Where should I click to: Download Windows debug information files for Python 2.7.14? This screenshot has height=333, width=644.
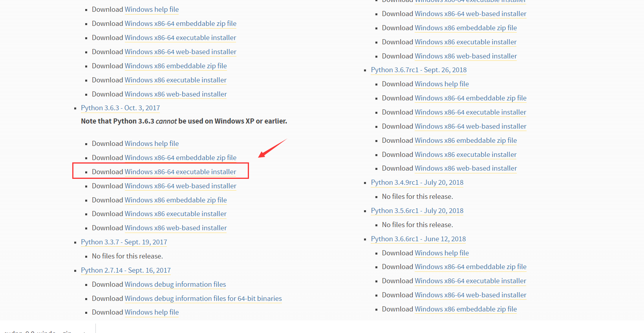pyautogui.click(x=176, y=284)
